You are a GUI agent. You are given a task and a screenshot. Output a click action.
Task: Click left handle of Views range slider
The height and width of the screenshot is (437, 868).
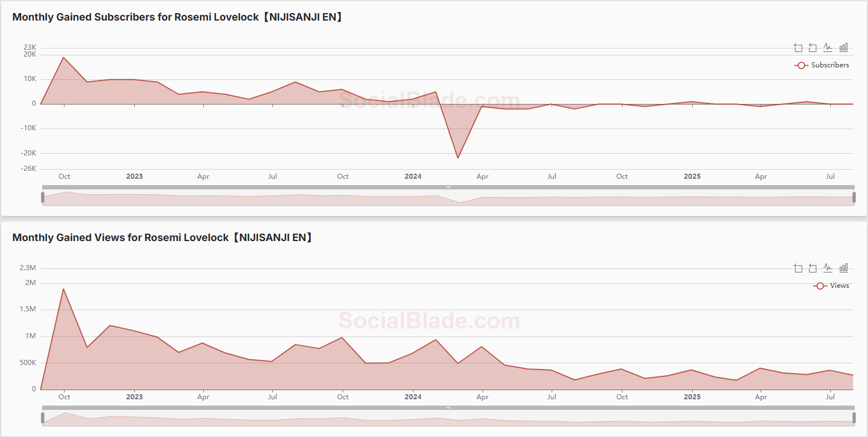point(42,418)
